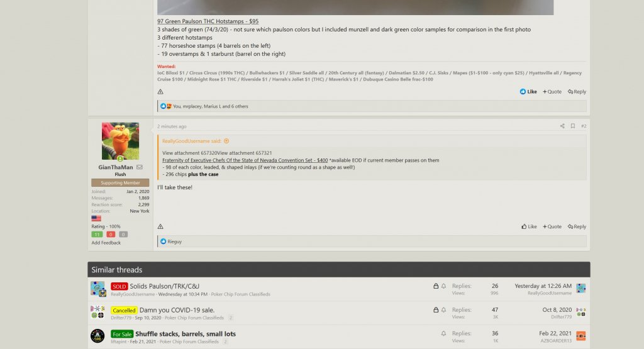The image size is (644, 349).
Task: Open thread Shuffle stacks, barrels, small lots
Action: (x=186, y=334)
